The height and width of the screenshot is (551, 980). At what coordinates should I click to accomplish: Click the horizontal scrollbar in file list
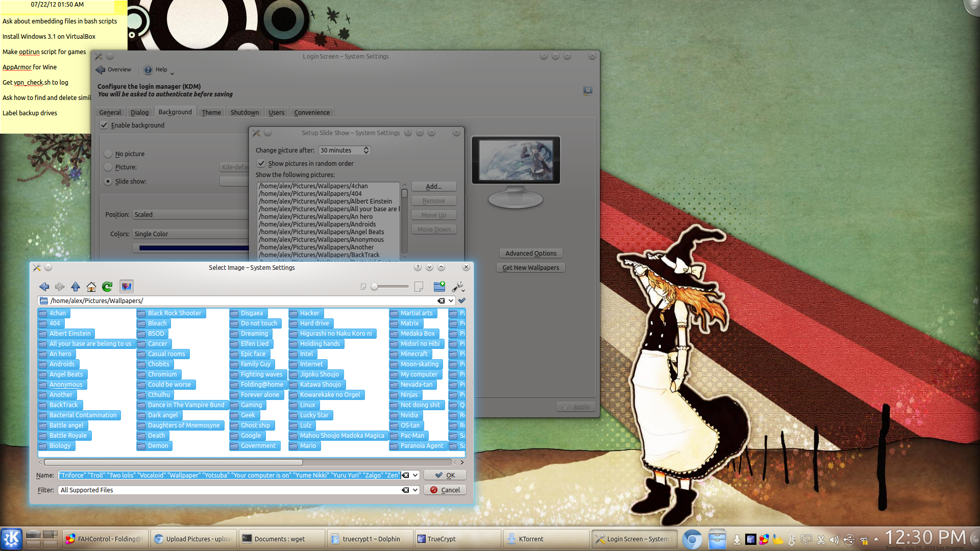click(x=174, y=463)
